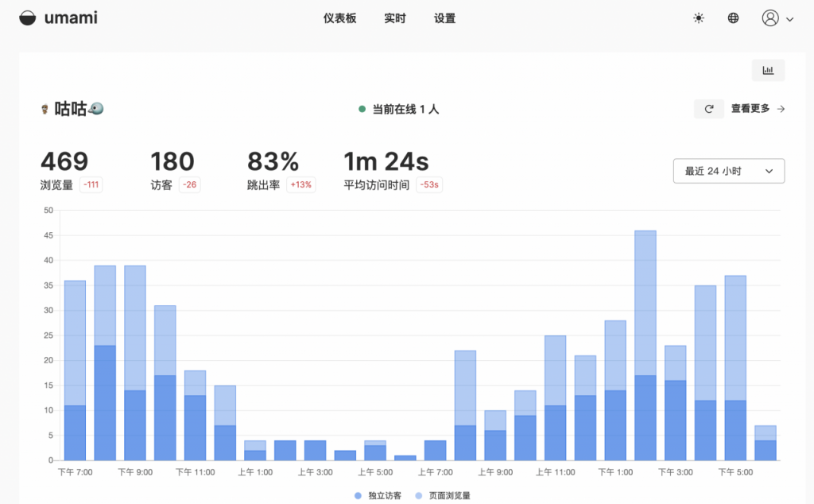Click the 咕咕 website title

click(72, 109)
